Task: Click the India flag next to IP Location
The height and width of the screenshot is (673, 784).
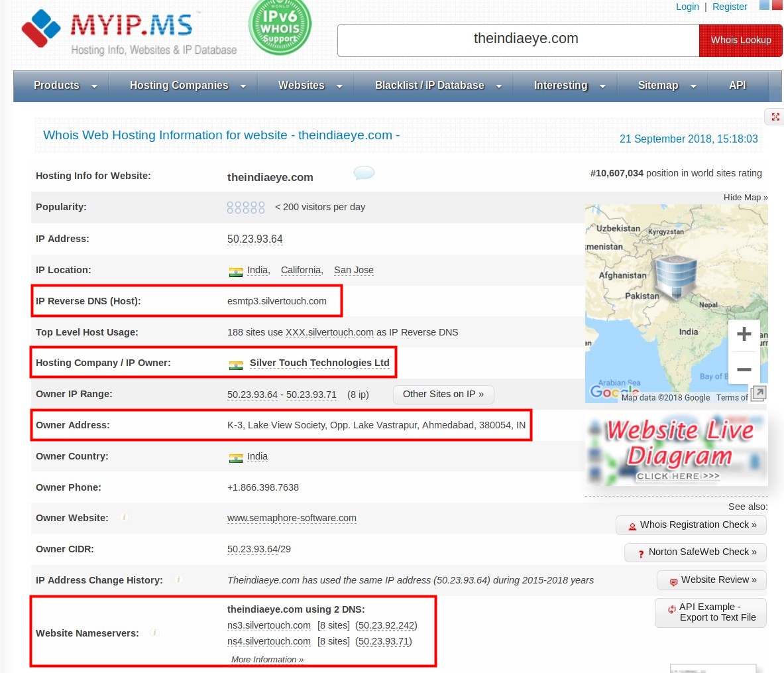Action: coord(235,272)
